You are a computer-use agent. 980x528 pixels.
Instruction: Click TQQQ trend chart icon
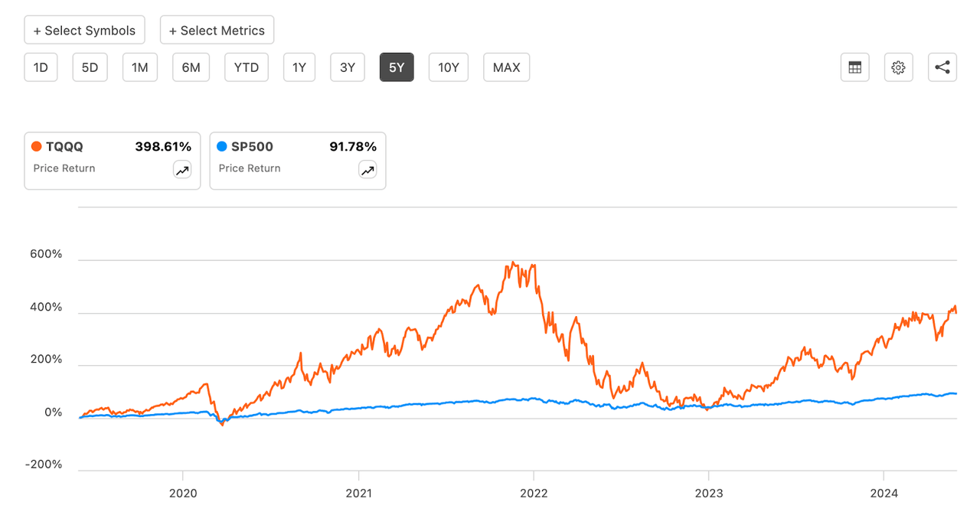point(182,171)
